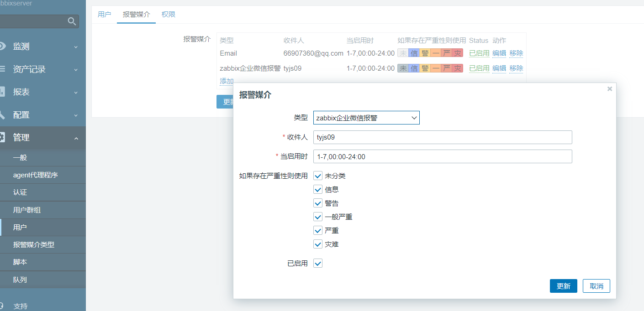Open 用户群组 in sidebar
This screenshot has width=644, height=311.
pos(43,210)
